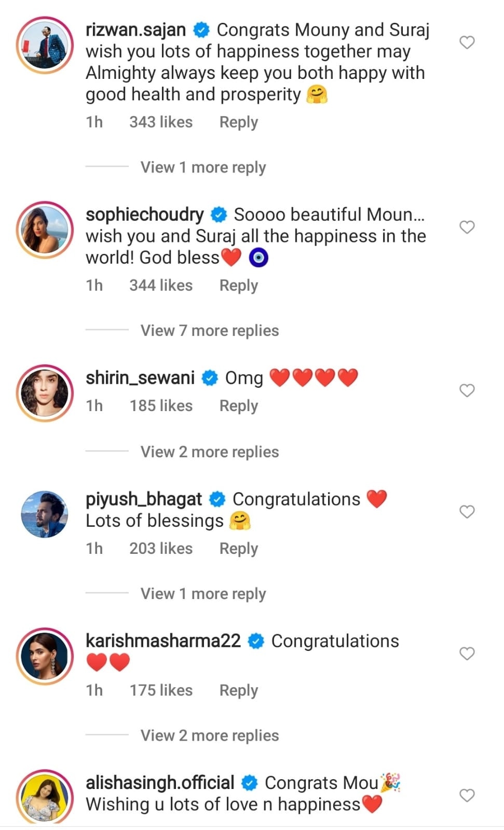
Task: Open alishasingh.official's profile photo
Action: point(45,797)
